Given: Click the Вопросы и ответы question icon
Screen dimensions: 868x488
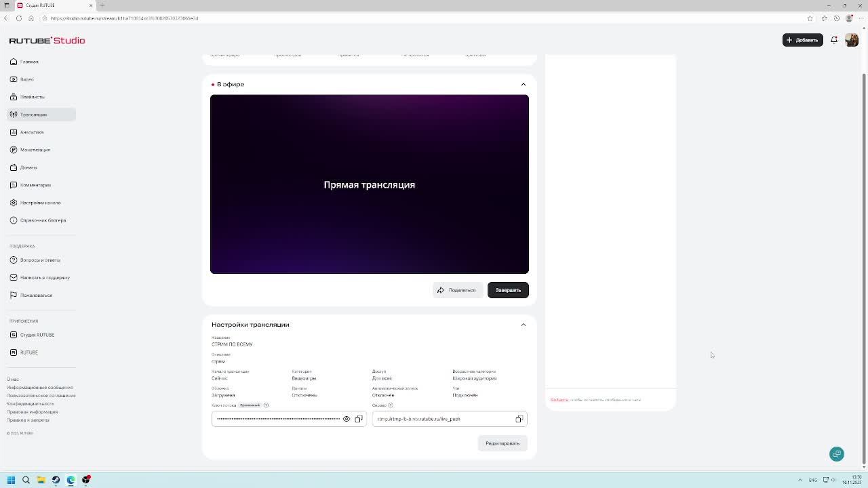Looking at the screenshot, I should tap(14, 260).
